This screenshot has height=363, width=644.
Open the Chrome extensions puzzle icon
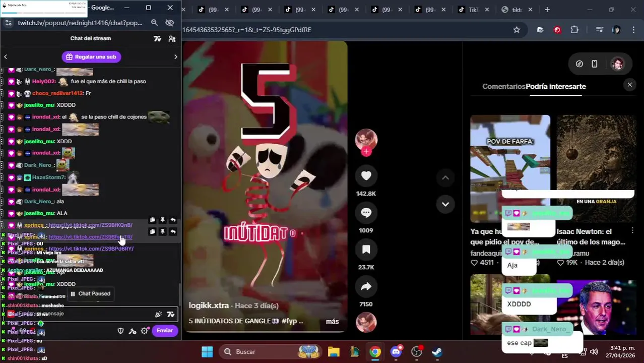(x=574, y=30)
